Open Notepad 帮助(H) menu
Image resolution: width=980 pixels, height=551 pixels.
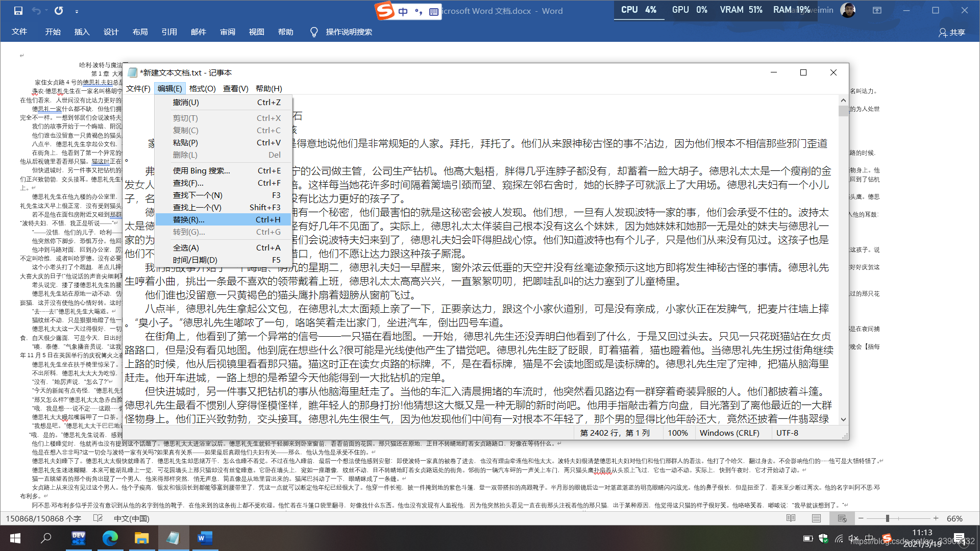click(x=268, y=89)
